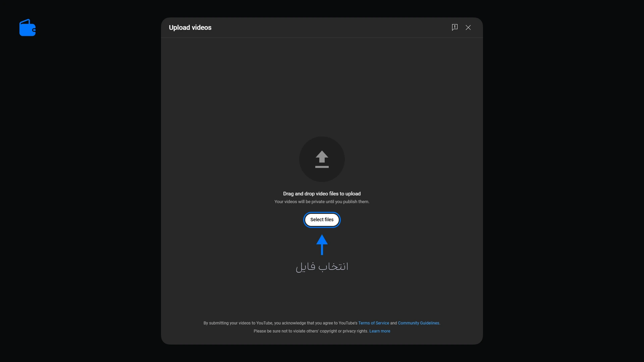This screenshot has width=644, height=362.
Task: Close the Upload videos dialog
Action: (x=468, y=27)
